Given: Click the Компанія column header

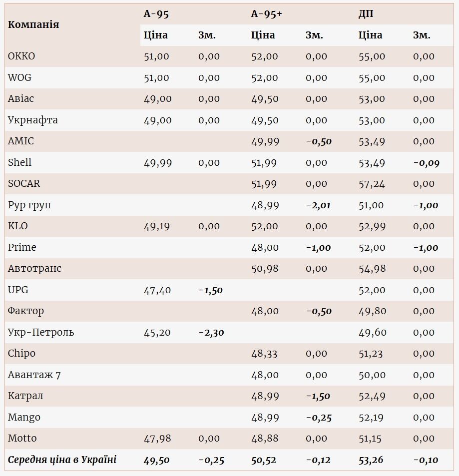Looking at the screenshot, I should click(x=33, y=24).
